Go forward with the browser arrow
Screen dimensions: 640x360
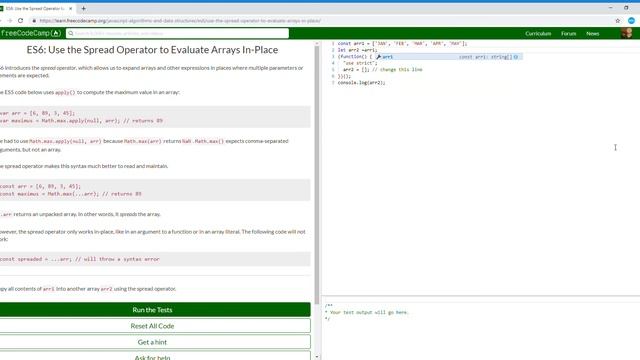(9, 20)
